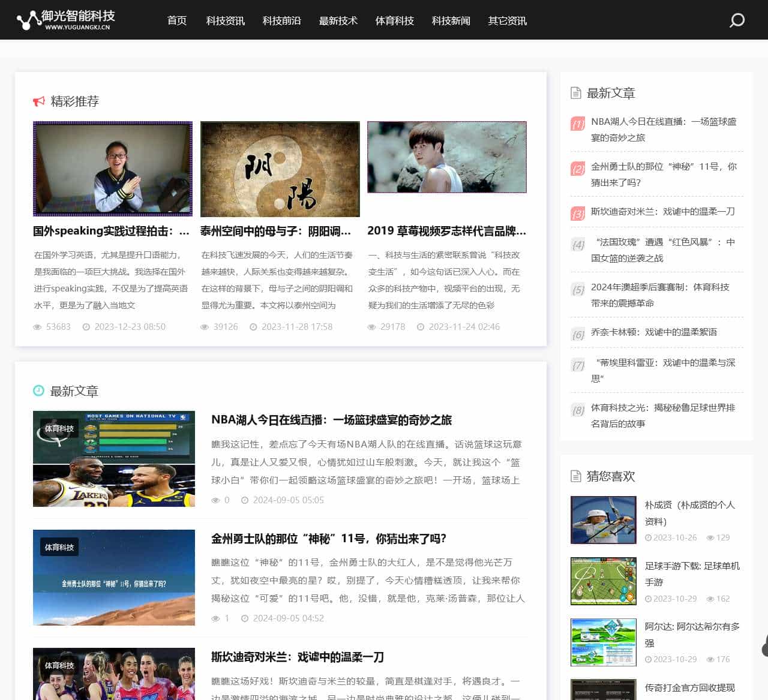
Task: Open main article NBA湖人今日在线直播 headline
Action: [331, 420]
